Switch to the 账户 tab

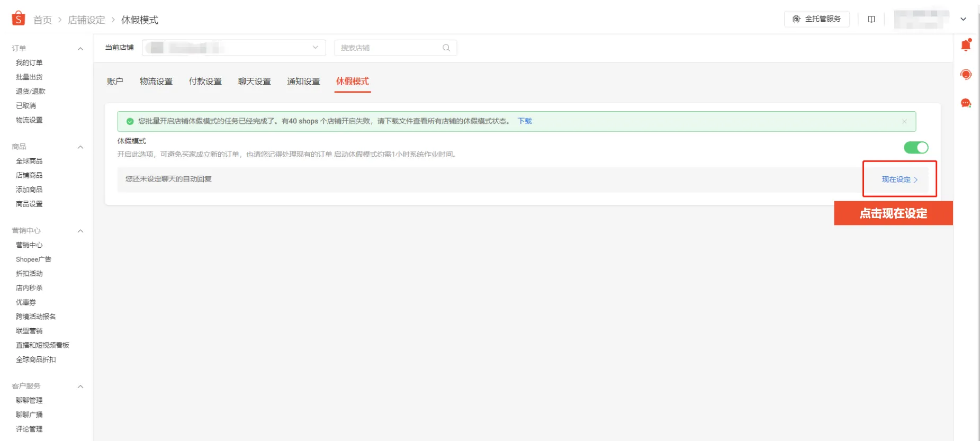click(115, 82)
